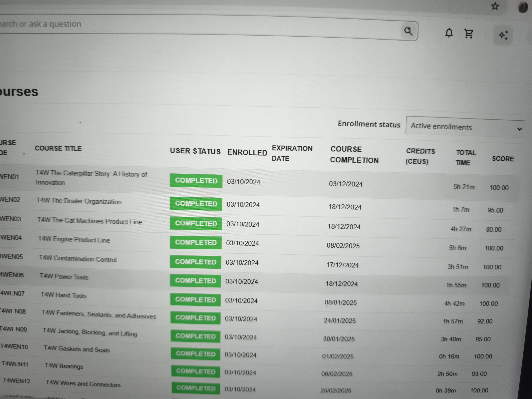The height and width of the screenshot is (399, 532).
Task: Select enrolled date for T4W Contamination Control
Action: pos(242,263)
